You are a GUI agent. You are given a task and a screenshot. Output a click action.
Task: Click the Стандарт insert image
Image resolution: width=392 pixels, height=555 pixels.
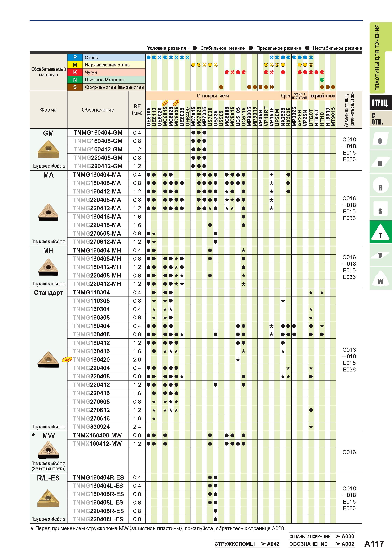(x=48, y=359)
